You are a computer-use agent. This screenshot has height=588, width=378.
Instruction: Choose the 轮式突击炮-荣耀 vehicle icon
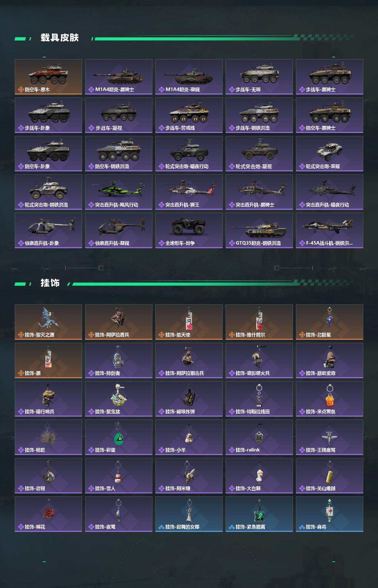coord(330,152)
